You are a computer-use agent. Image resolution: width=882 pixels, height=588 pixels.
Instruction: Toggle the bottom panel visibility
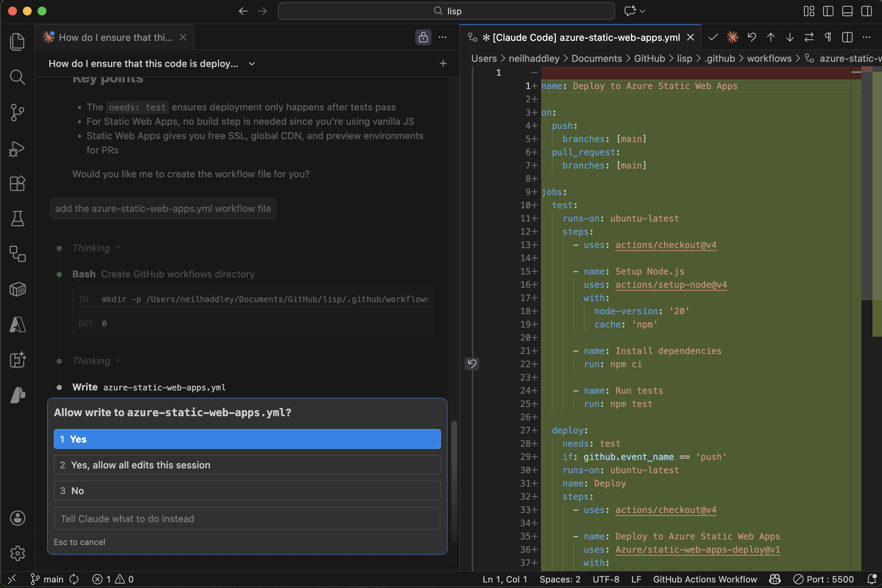847,11
